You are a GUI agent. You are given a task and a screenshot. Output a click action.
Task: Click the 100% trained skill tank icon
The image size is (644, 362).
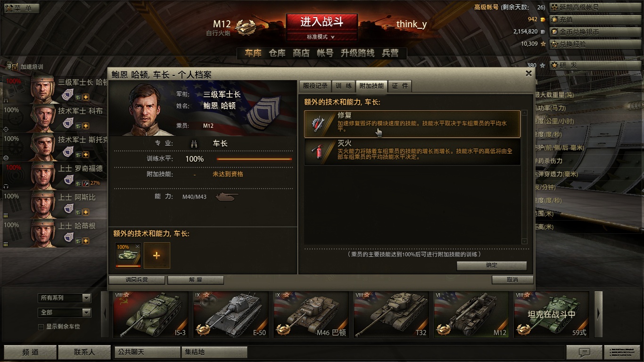(128, 255)
